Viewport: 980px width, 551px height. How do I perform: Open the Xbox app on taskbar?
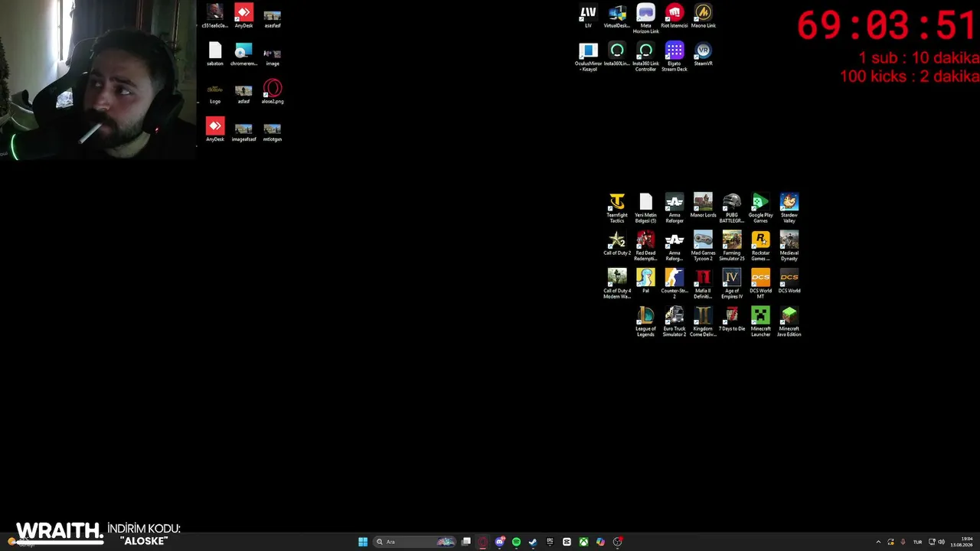pyautogui.click(x=583, y=542)
